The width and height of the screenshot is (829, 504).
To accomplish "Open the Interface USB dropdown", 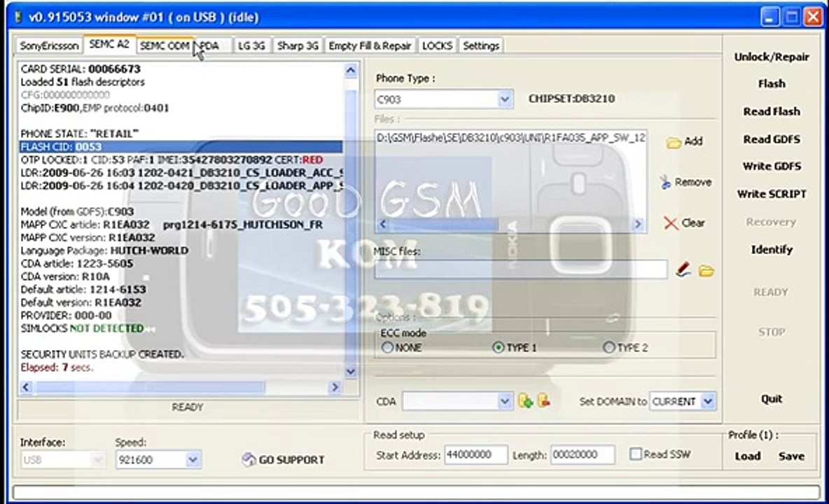I will click(97, 460).
